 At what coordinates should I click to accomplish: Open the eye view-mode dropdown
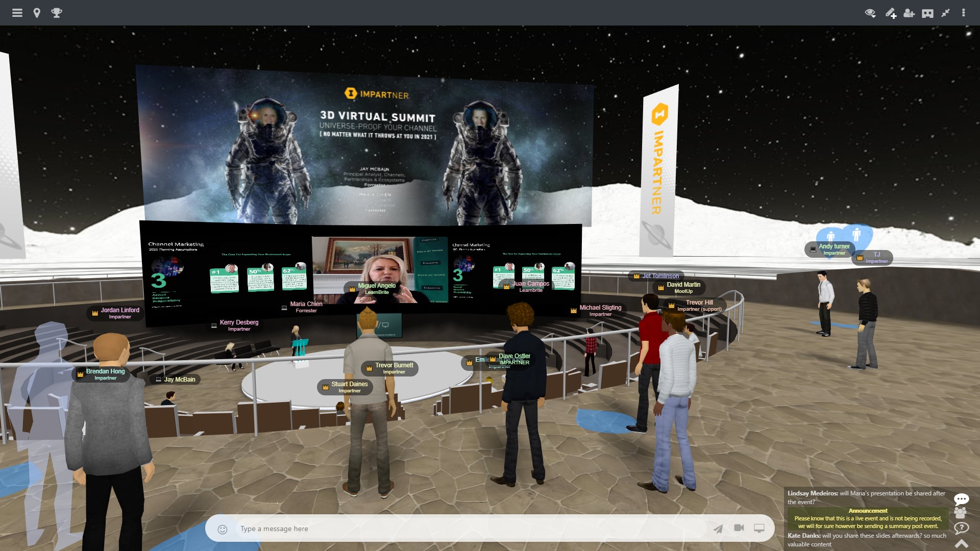point(871,13)
